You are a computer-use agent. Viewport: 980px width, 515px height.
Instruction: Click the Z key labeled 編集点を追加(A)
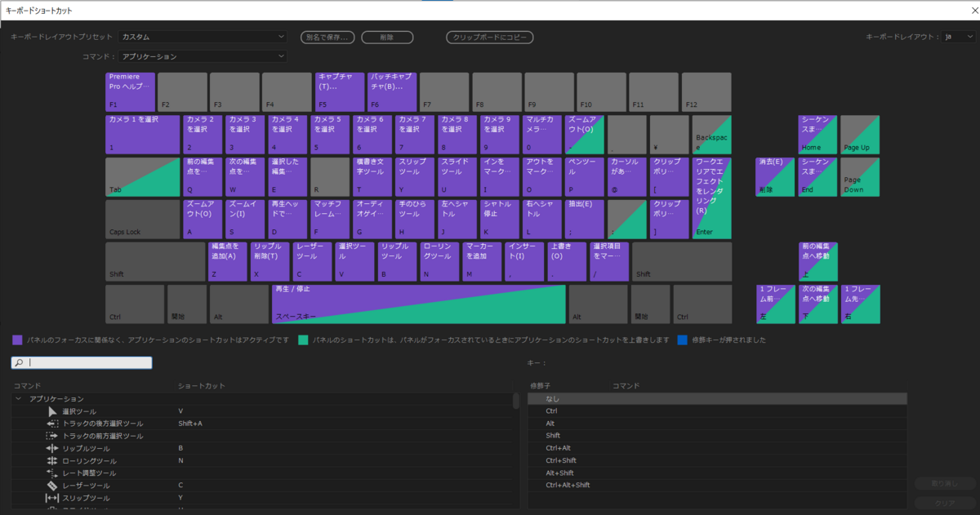coord(227,261)
